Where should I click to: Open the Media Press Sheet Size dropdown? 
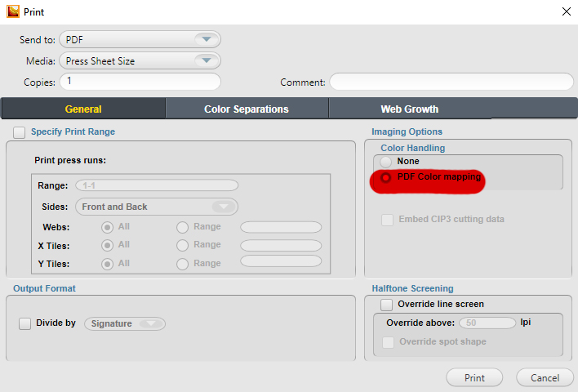click(x=140, y=60)
